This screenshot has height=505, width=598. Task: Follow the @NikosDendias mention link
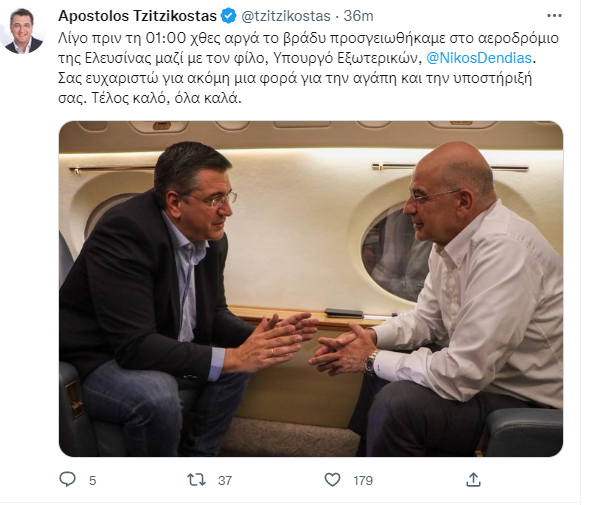click(479, 58)
